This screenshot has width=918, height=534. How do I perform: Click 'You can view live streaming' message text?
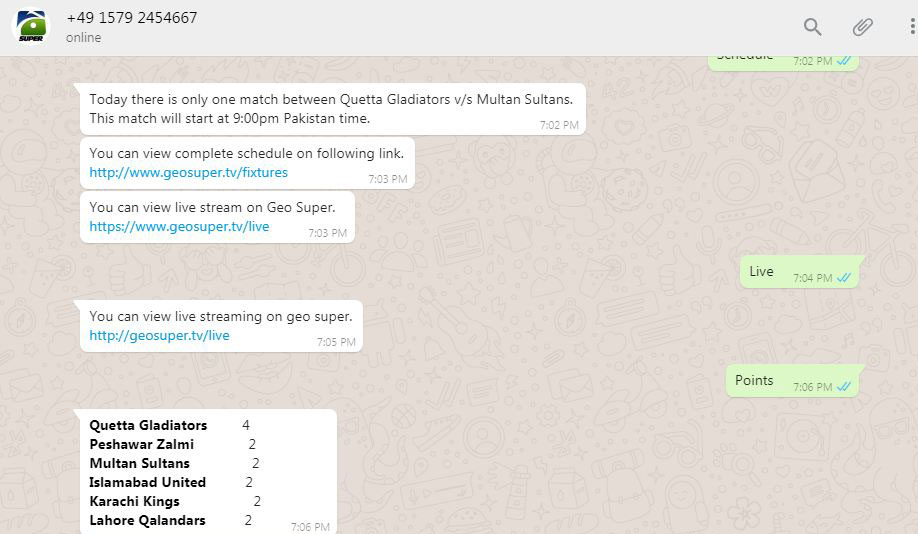[220, 316]
